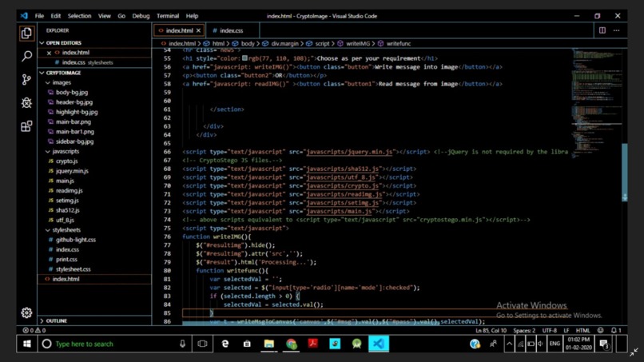This screenshot has width=644, height=362.
Task: Switch to VS Code taskbar icon
Action: [378, 344]
